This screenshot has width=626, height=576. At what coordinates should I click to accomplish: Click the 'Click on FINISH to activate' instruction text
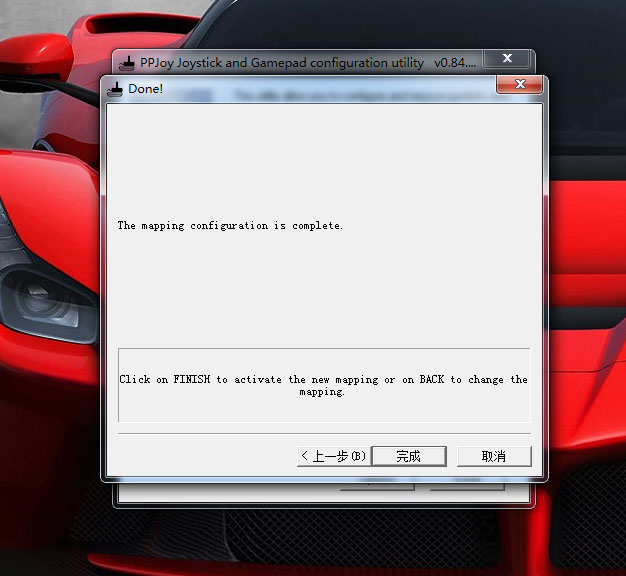pyautogui.click(x=323, y=385)
